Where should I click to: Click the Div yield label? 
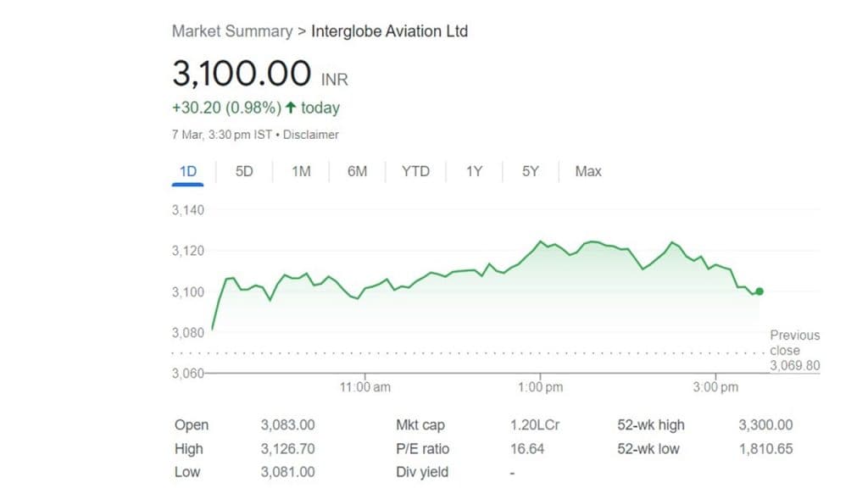click(x=421, y=472)
